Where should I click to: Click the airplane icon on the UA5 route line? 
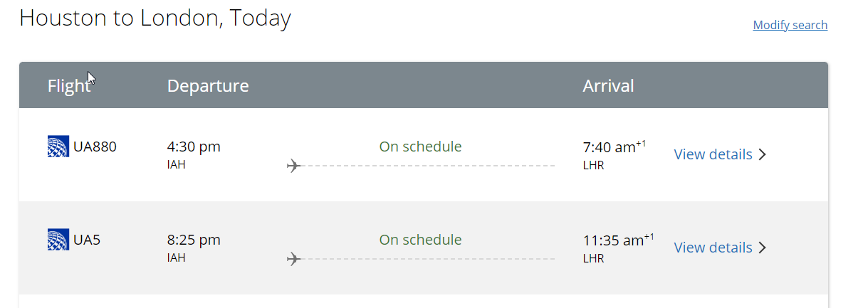point(293,259)
